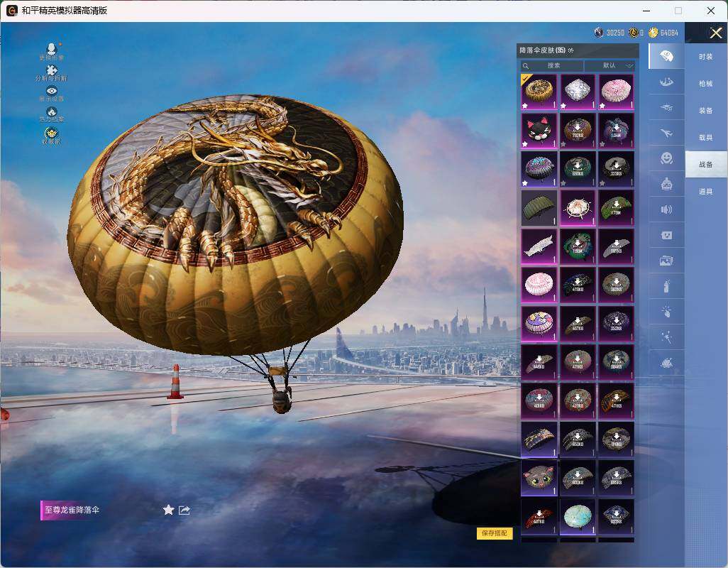The width and height of the screenshot is (728, 568).
Task: Open the sticker face card category icon
Action: [x=666, y=236]
